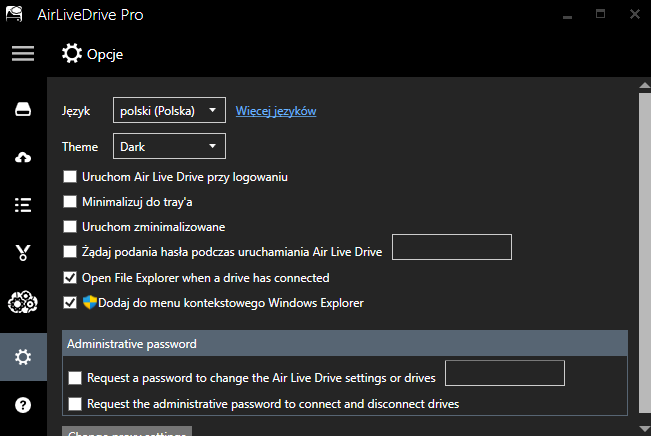Image resolution: width=651 pixels, height=436 pixels.
Task: Open the list view sidebar icon
Action: pyautogui.click(x=23, y=205)
